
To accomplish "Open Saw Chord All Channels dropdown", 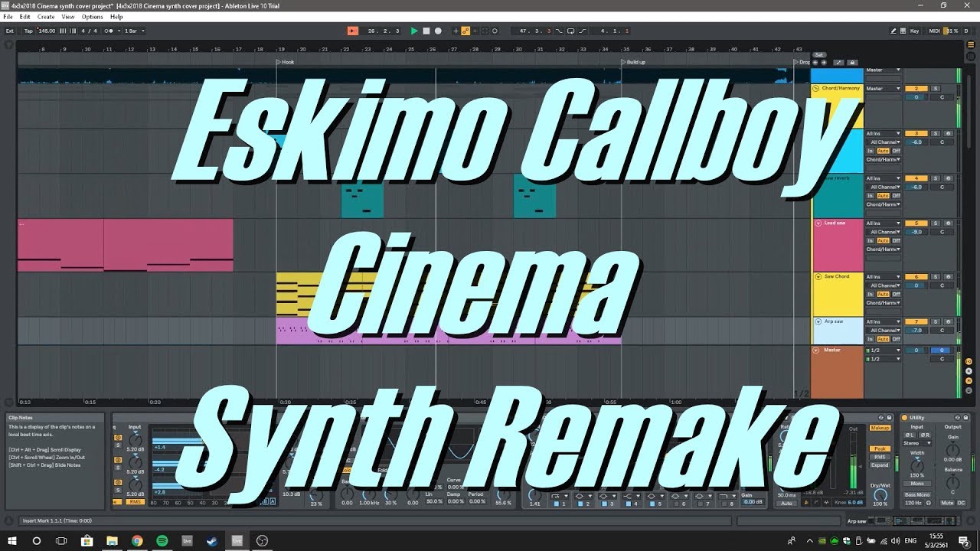I will click(x=884, y=285).
